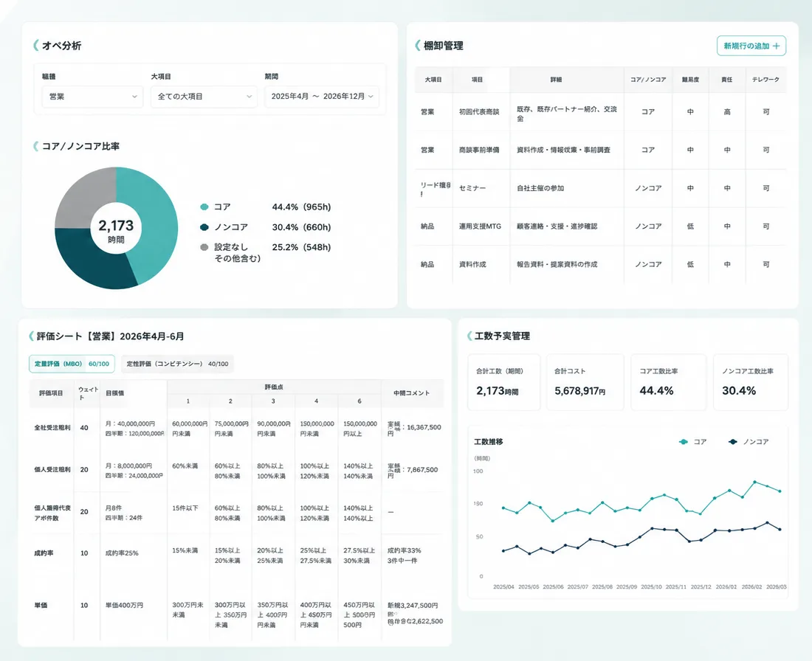Click the gray 設定なし legend dot
812x661 pixels.
coord(204,247)
